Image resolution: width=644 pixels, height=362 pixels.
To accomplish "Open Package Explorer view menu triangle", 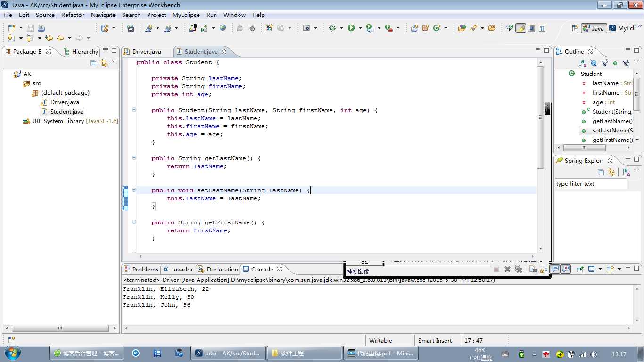I will pyautogui.click(x=114, y=62).
